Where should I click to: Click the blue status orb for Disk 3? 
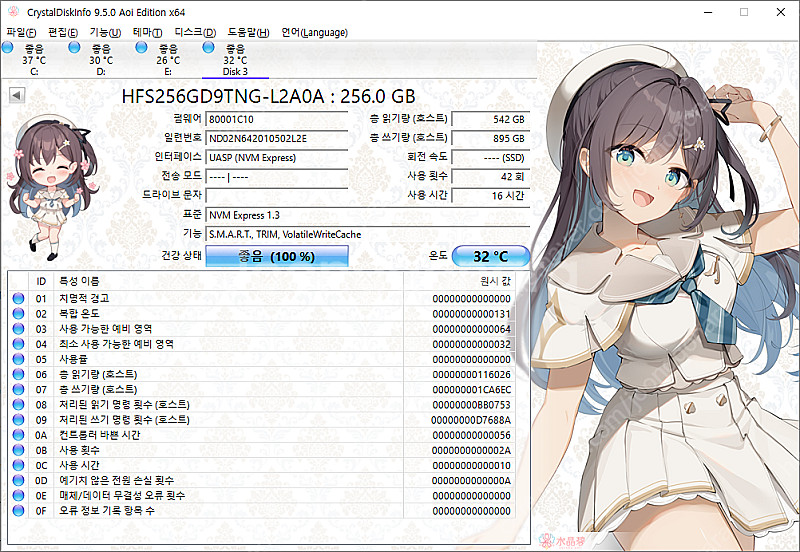point(208,47)
